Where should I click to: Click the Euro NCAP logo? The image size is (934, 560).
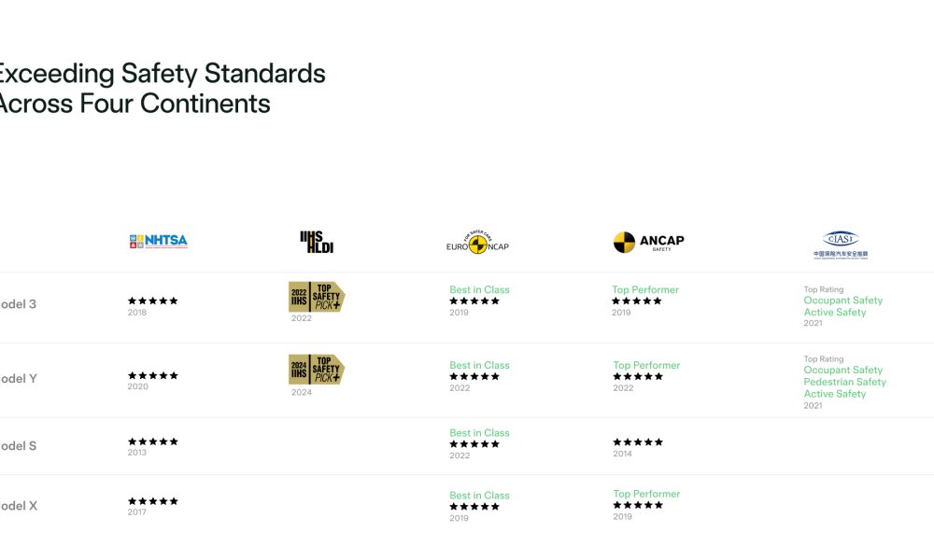coord(477,243)
